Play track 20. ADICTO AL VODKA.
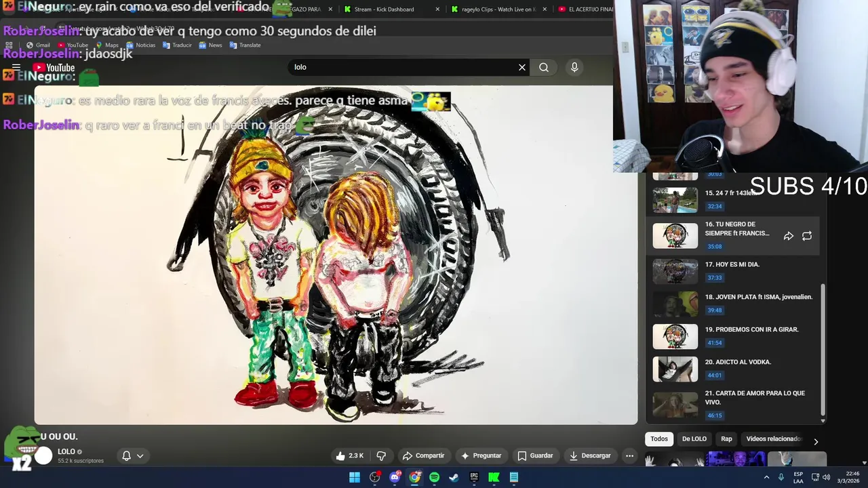 [732, 368]
